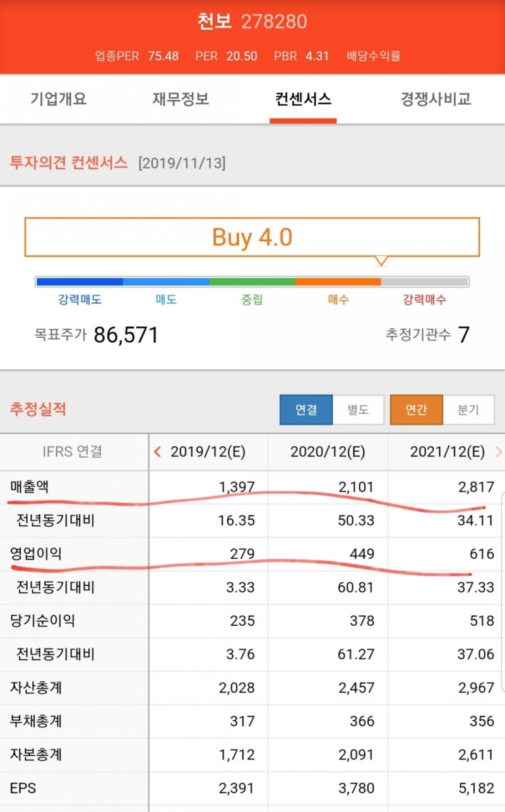Select the 2020/12(E) column header

[327, 452]
